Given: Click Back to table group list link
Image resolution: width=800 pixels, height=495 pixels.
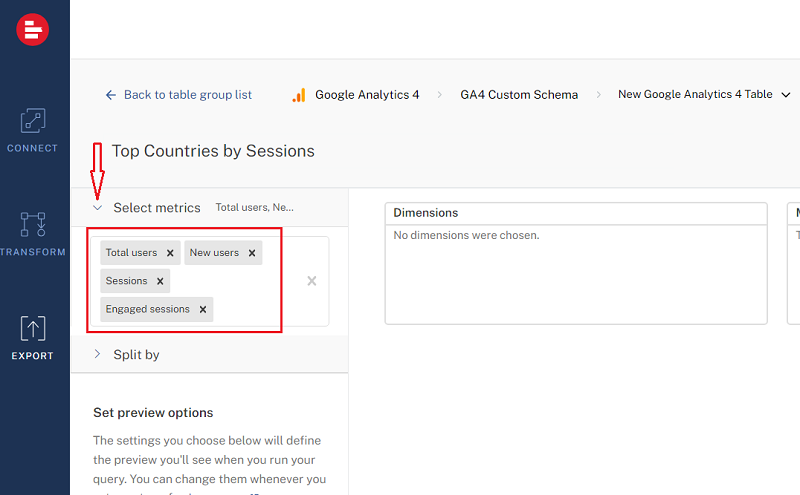Looking at the screenshot, I should click(x=188, y=95).
